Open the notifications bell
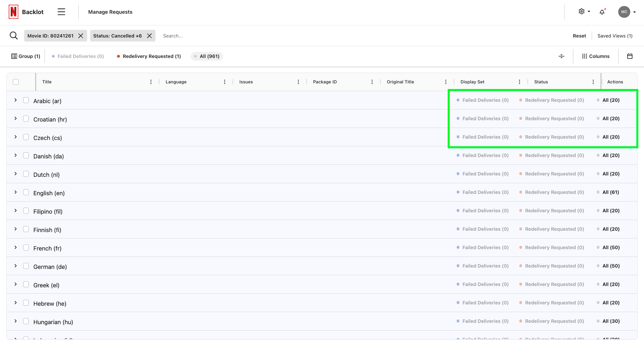 coord(602,12)
